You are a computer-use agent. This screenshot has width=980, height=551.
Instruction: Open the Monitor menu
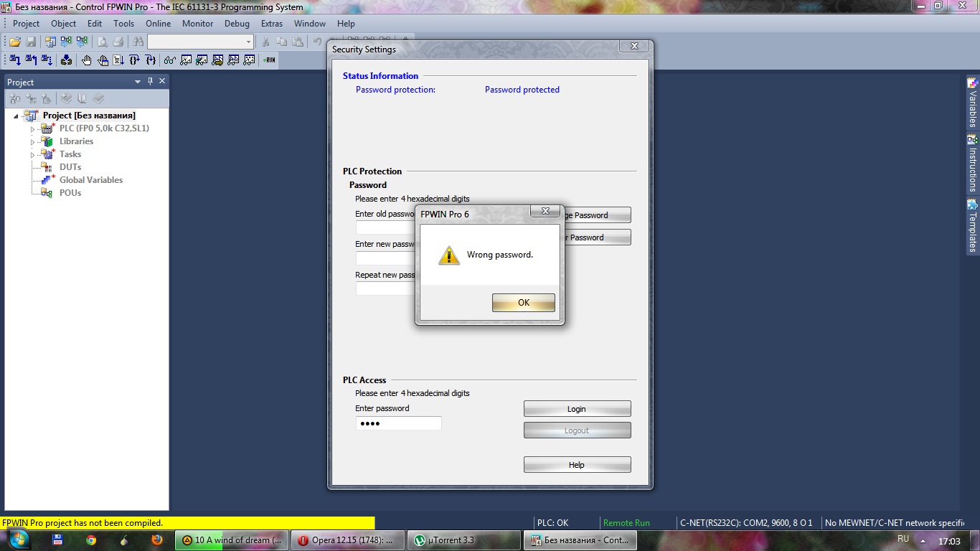pos(198,24)
